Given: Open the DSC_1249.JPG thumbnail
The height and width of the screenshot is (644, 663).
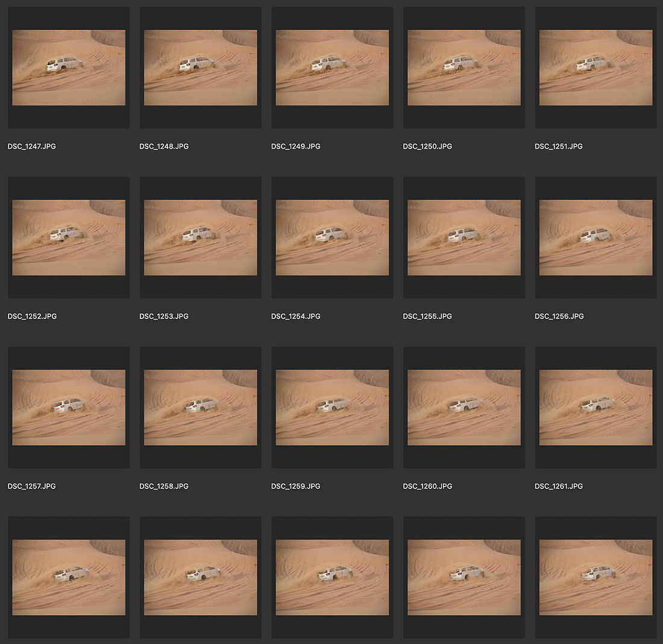Looking at the screenshot, I should (x=332, y=68).
